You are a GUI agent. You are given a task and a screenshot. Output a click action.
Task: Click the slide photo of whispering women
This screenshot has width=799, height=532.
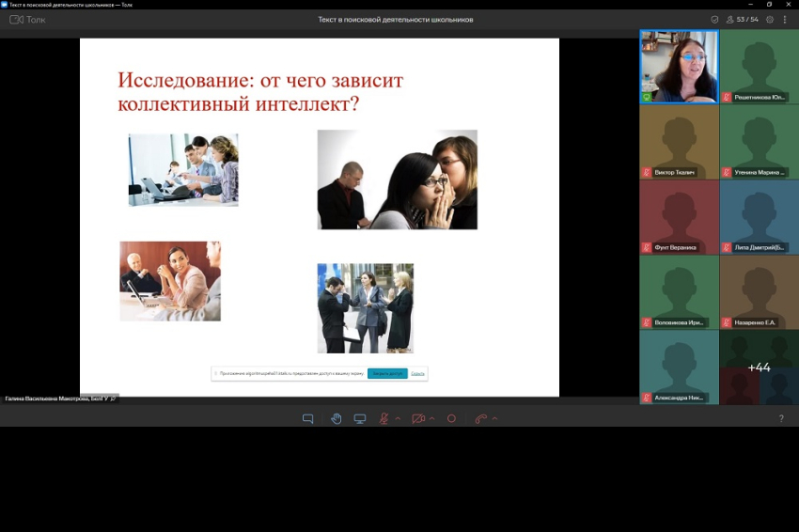point(398,180)
